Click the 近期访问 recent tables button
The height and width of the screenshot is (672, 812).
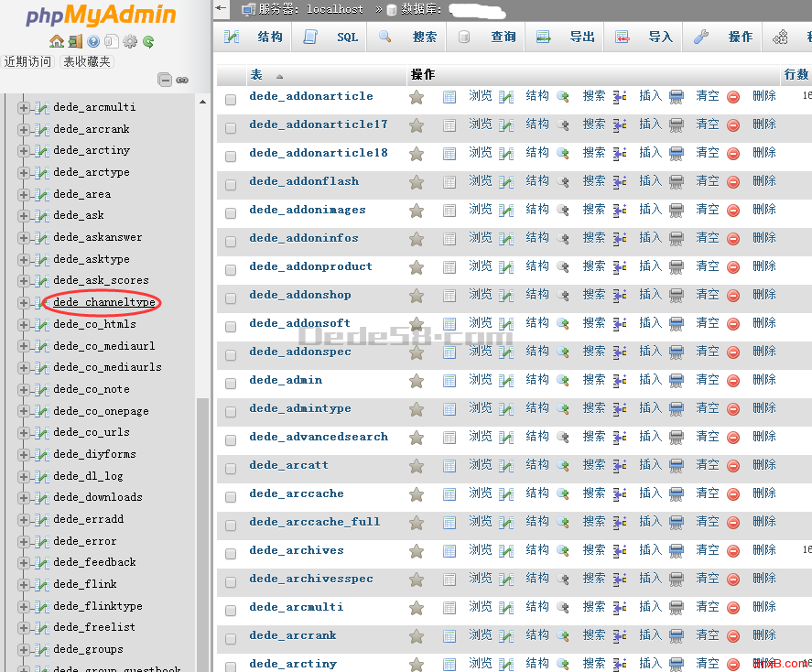pyautogui.click(x=27, y=61)
